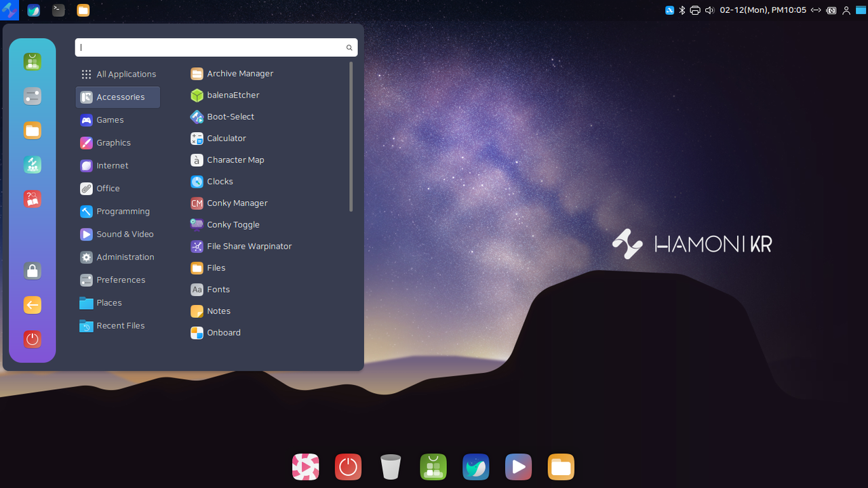868x488 pixels.
Task: Open the printer tray icon
Action: point(695,10)
